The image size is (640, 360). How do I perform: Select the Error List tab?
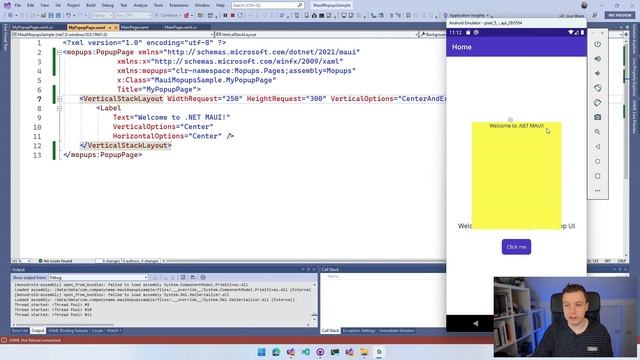[x=20, y=331]
